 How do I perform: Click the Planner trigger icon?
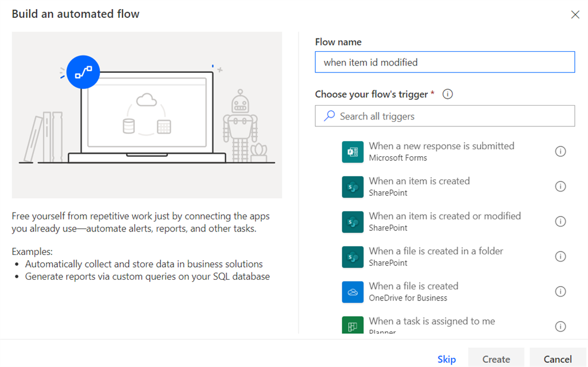tap(353, 326)
